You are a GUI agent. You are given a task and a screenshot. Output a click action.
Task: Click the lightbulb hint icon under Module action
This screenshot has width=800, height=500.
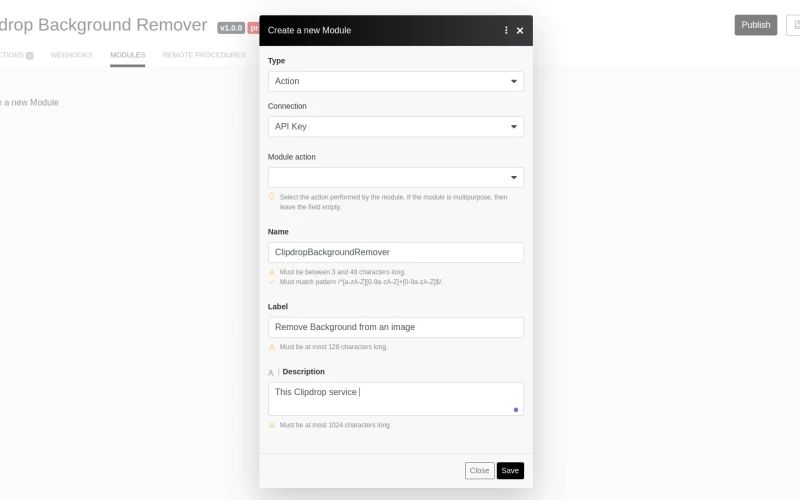click(x=271, y=196)
